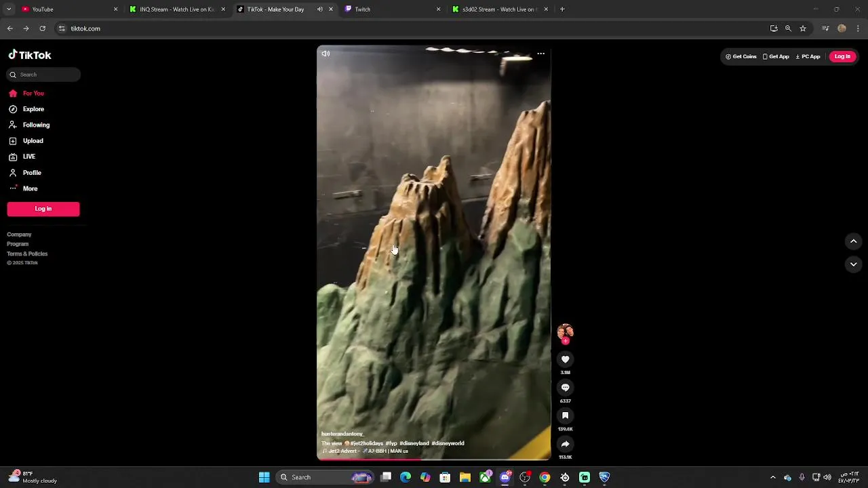Open Microsoft Edge from the taskbar
The image size is (868, 488).
coord(406,477)
